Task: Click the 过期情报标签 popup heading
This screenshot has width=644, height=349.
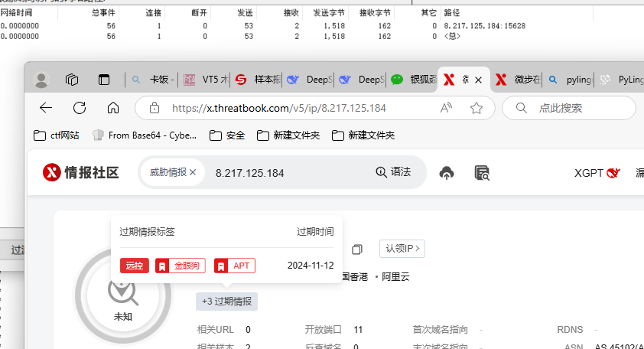Action: point(147,232)
